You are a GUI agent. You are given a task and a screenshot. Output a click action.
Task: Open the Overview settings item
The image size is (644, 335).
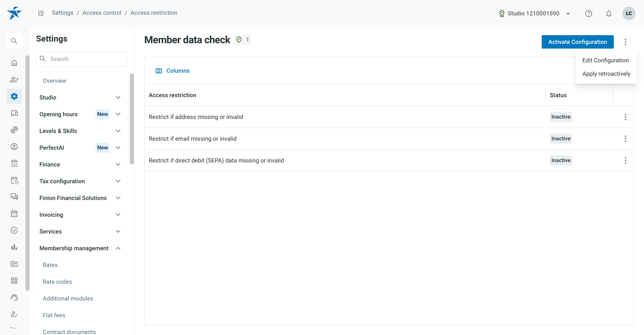55,81
